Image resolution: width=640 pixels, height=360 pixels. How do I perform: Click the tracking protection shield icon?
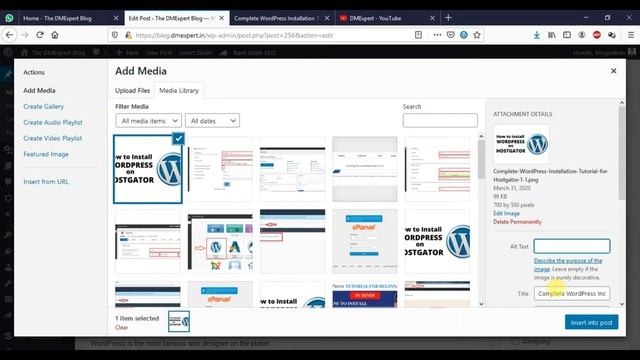115,35
